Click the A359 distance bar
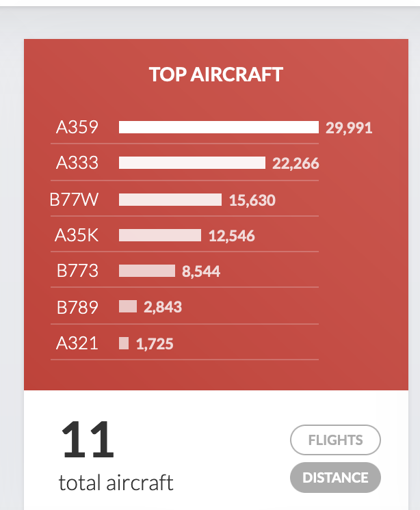Viewport: 420px width, 510px height. click(x=218, y=127)
